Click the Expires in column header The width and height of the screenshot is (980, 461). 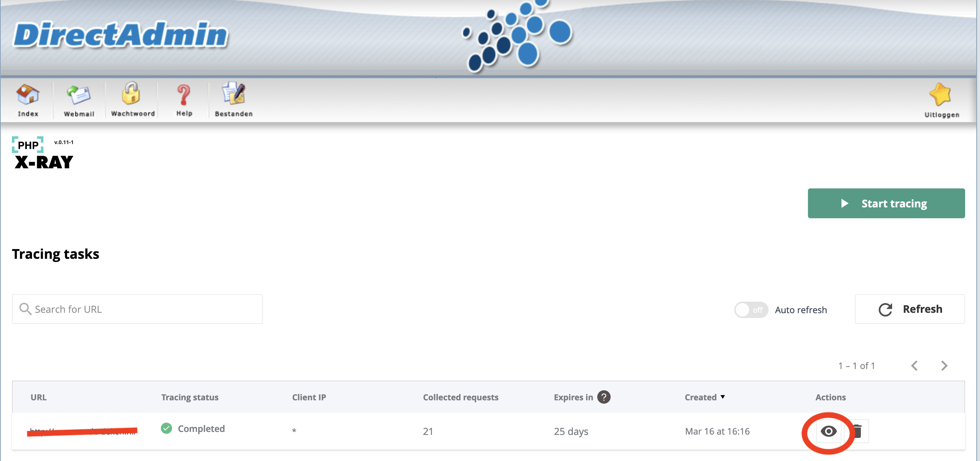(573, 397)
